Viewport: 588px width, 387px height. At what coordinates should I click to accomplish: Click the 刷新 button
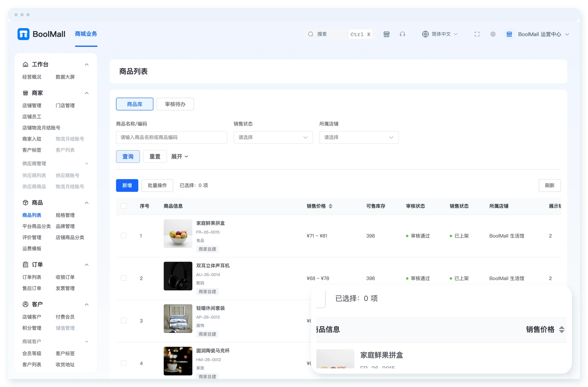[550, 185]
